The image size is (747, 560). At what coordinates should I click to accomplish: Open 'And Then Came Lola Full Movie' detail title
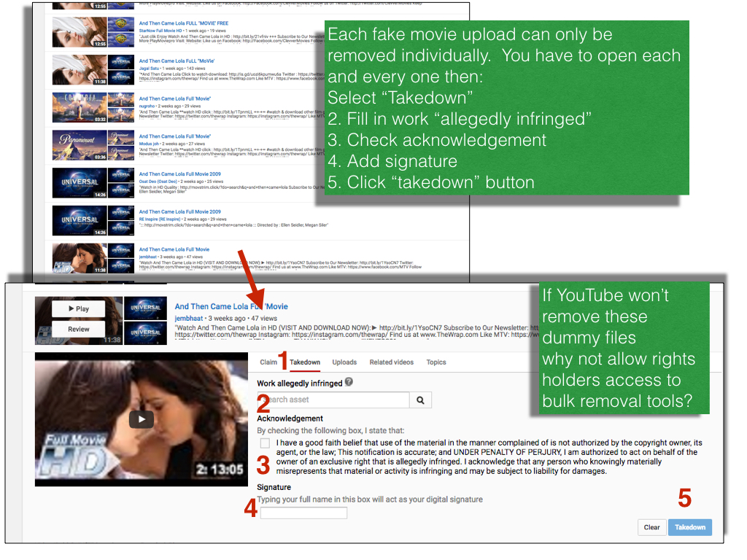click(231, 307)
